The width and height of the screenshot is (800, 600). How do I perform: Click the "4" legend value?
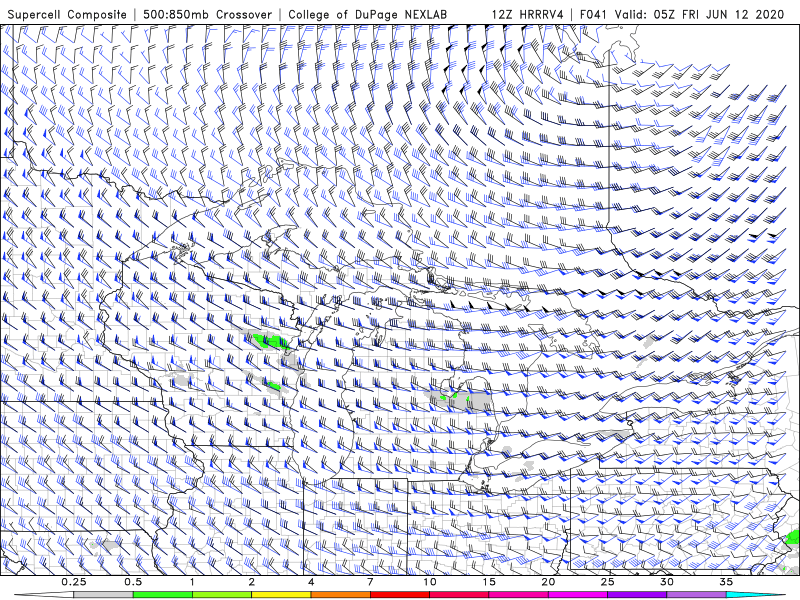311,582
